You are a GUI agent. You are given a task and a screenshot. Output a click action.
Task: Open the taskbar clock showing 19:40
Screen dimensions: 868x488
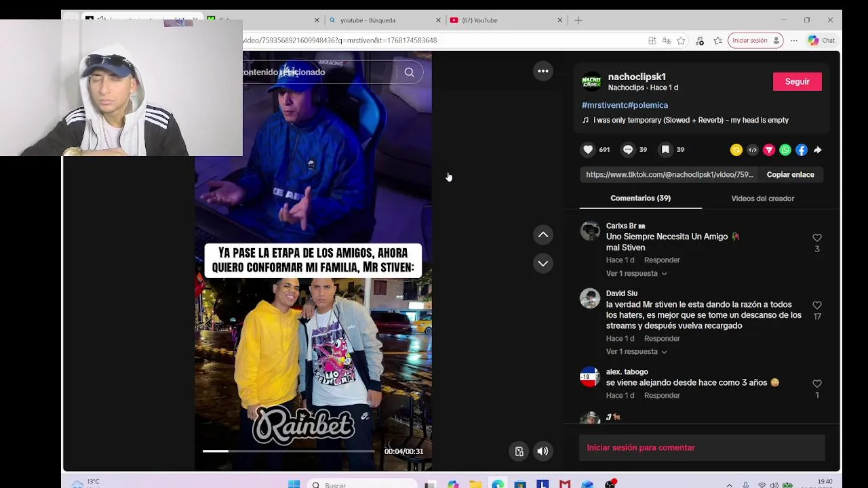(825, 483)
